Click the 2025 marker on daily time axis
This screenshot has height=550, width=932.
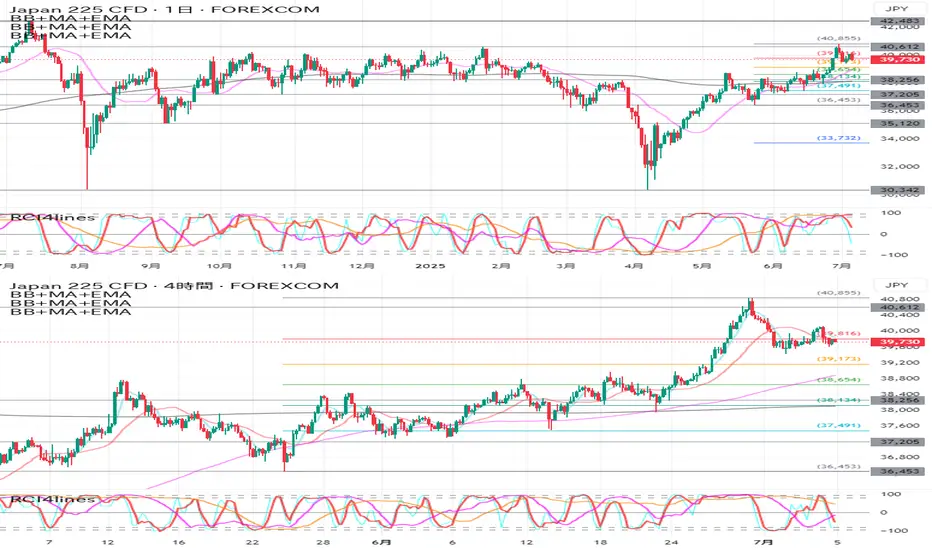pos(430,266)
